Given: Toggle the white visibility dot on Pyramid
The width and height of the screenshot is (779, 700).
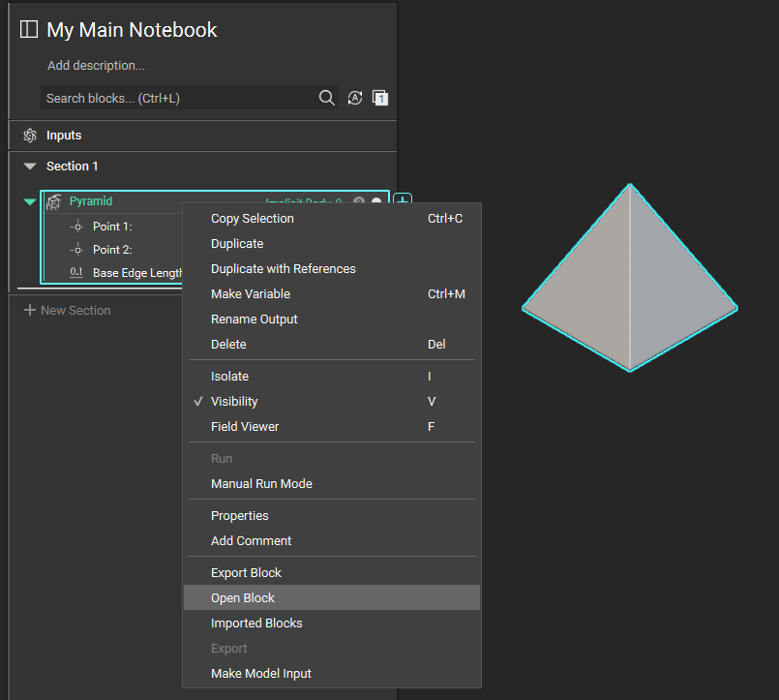Looking at the screenshot, I should pyautogui.click(x=376, y=200).
